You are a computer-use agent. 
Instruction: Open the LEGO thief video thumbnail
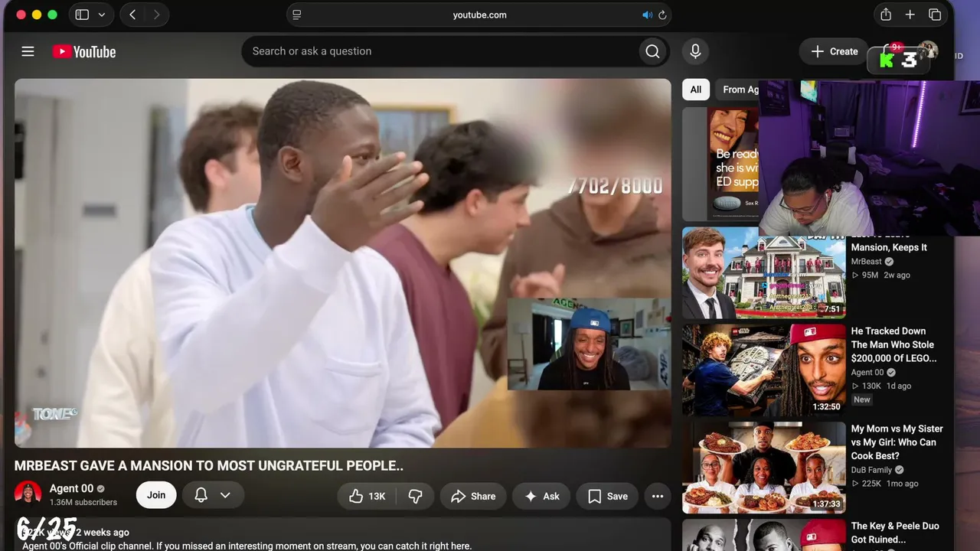click(764, 370)
